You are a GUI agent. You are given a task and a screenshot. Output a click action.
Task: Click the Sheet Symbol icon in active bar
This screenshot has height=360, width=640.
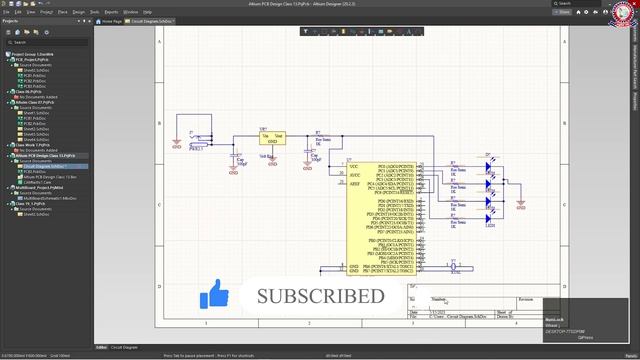coord(380,31)
